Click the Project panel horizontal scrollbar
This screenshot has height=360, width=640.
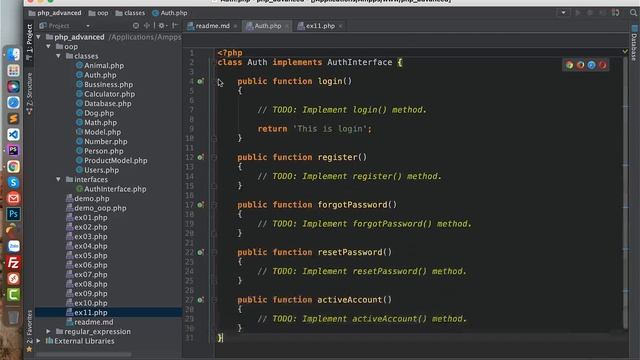click(x=84, y=355)
